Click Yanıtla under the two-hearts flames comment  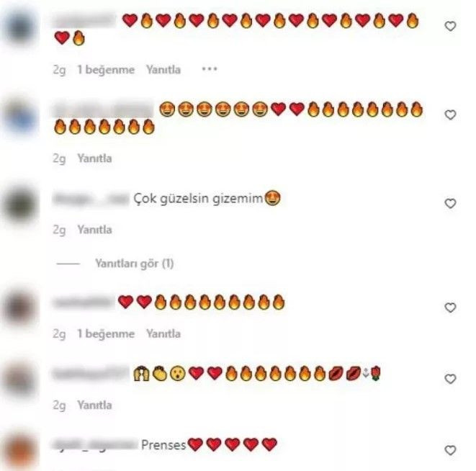click(163, 333)
